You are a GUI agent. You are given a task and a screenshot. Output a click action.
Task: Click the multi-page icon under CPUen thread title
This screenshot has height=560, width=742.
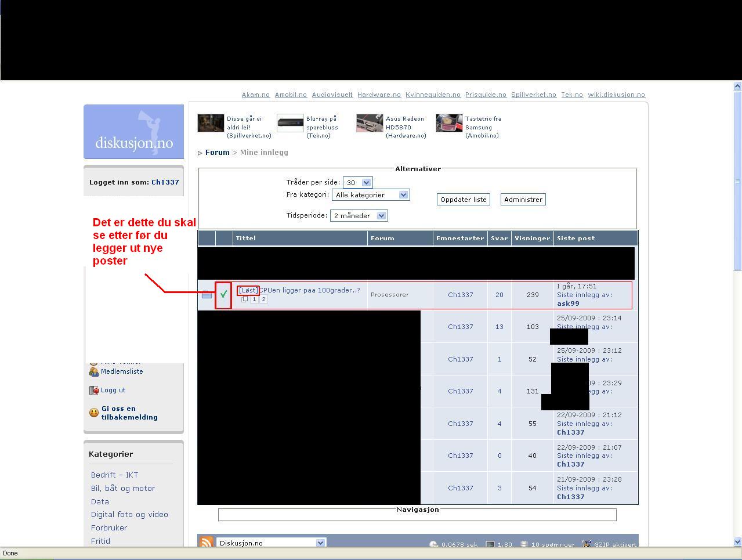(245, 299)
